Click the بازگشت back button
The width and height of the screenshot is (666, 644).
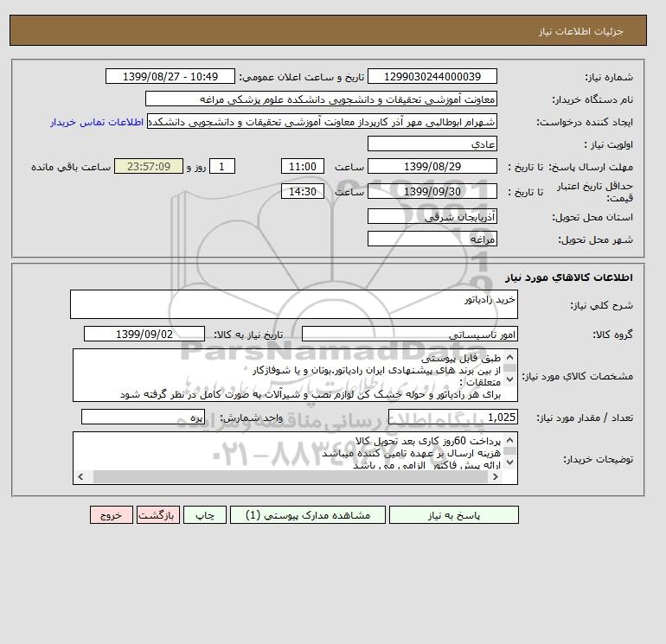click(x=158, y=515)
